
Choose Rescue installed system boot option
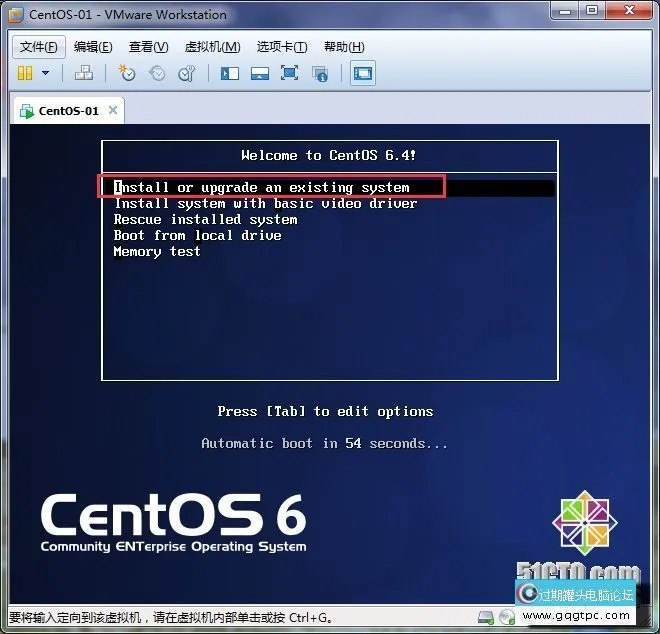[205, 219]
